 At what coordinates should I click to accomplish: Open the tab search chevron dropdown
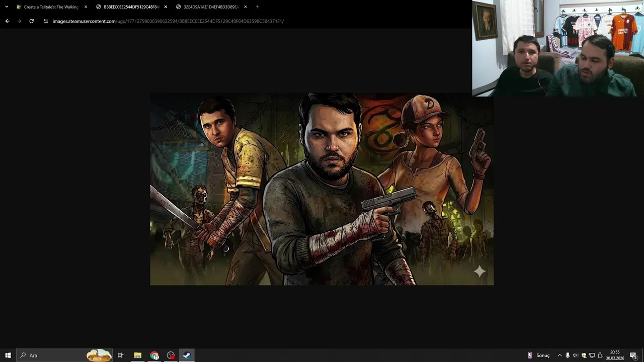point(7,7)
